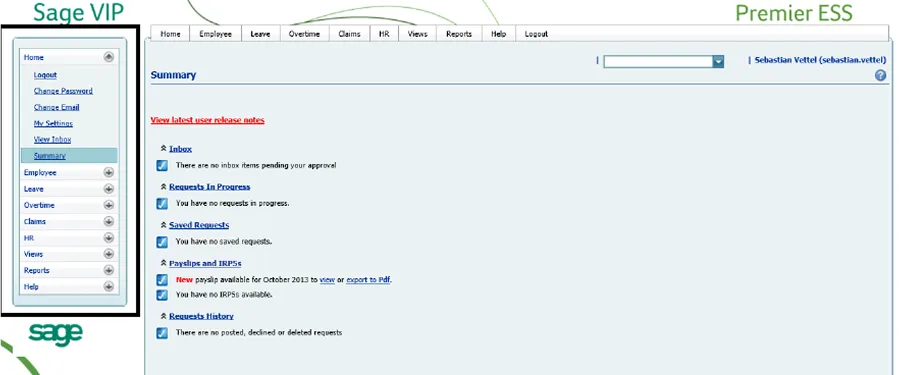Open the Saved Requests heading link

click(x=199, y=225)
